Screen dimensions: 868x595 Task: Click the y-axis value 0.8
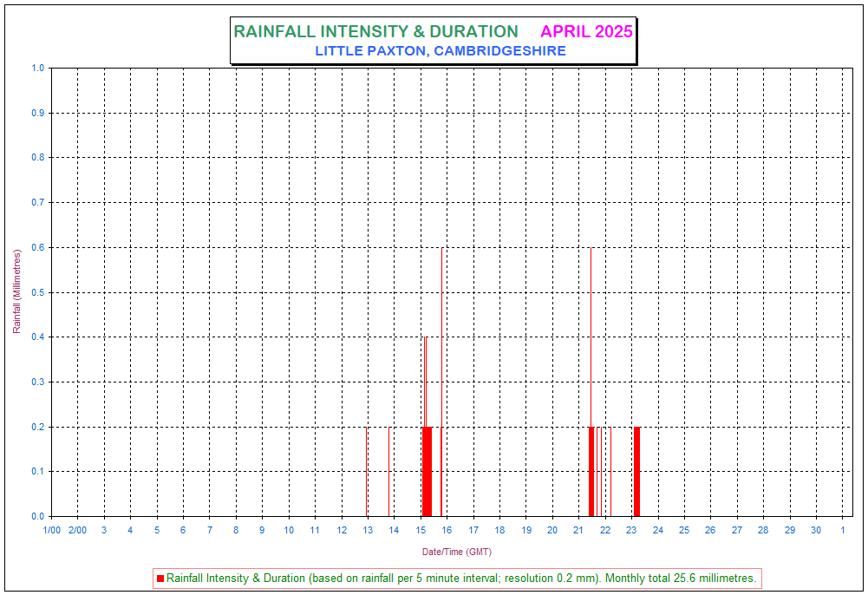tap(37, 157)
